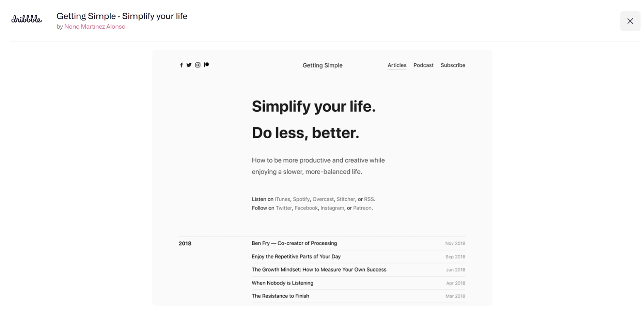
Task: Open the RSS feed link
Action: (x=369, y=199)
